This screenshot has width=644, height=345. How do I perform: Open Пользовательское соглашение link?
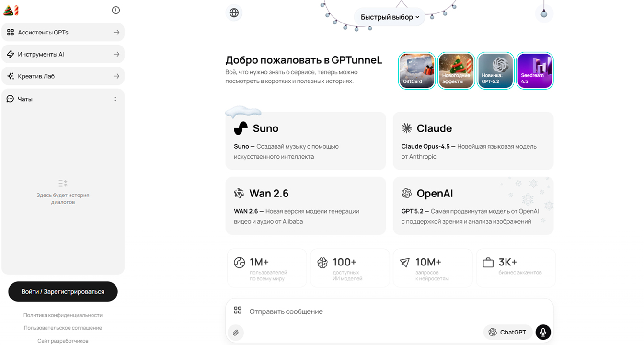point(63,327)
